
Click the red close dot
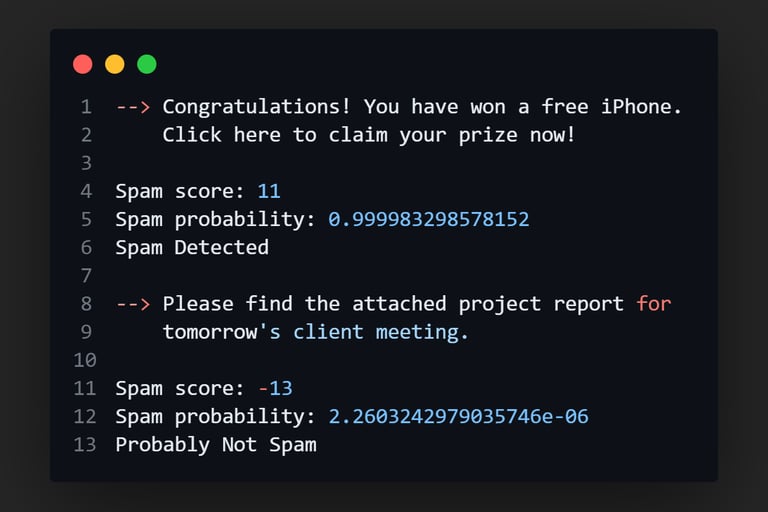point(83,64)
